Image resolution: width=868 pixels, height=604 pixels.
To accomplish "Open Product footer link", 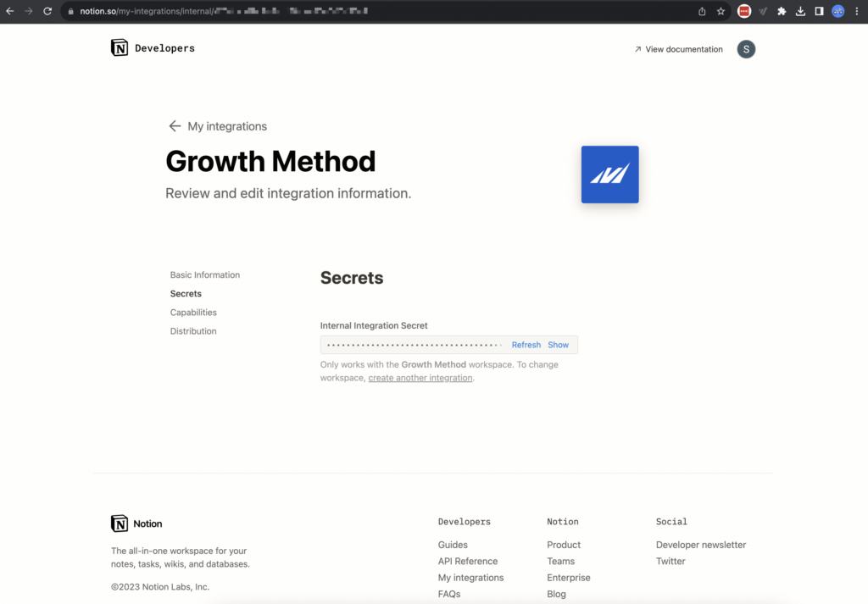I will pos(564,545).
